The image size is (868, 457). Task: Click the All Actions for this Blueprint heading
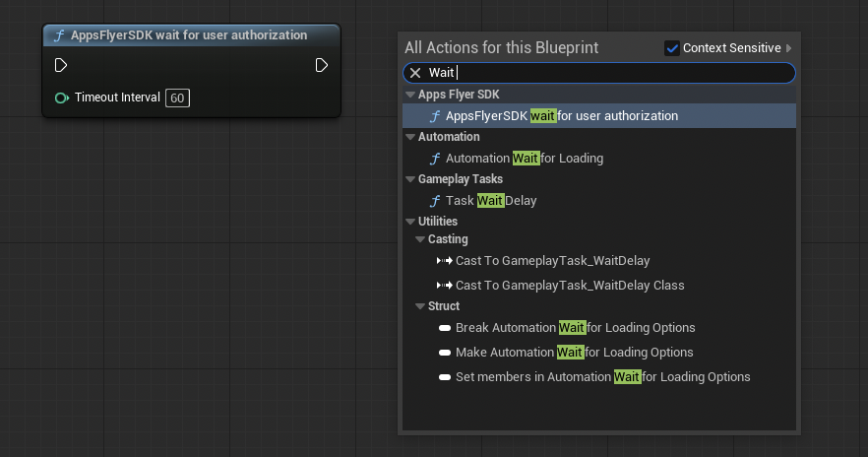(502, 48)
